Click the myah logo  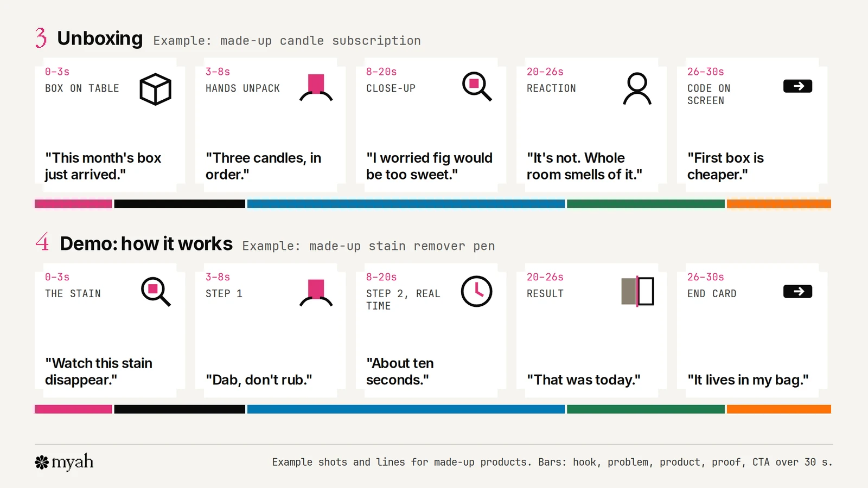coord(64,462)
